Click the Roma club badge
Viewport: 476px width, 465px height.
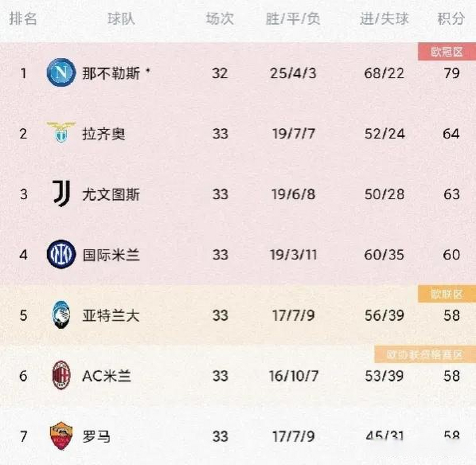[x=61, y=436]
